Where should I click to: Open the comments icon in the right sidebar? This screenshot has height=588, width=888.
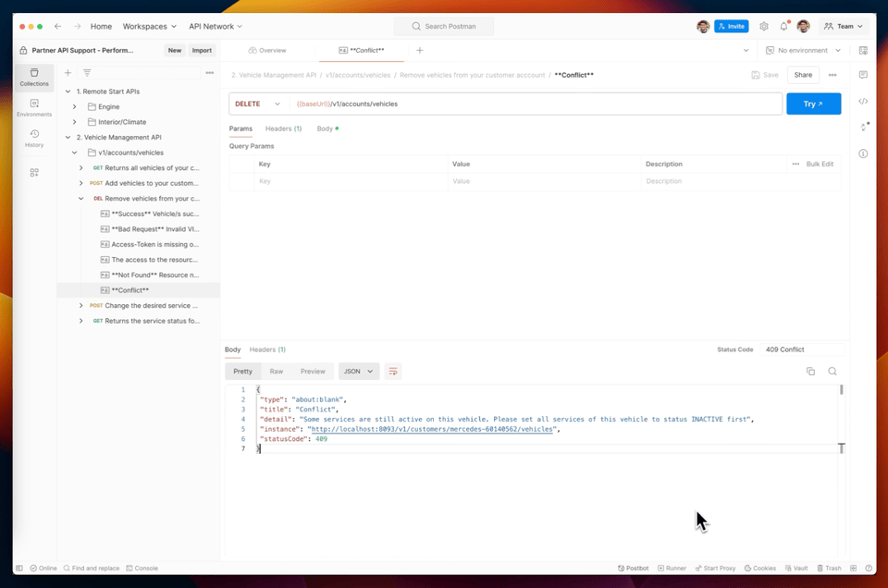(863, 75)
